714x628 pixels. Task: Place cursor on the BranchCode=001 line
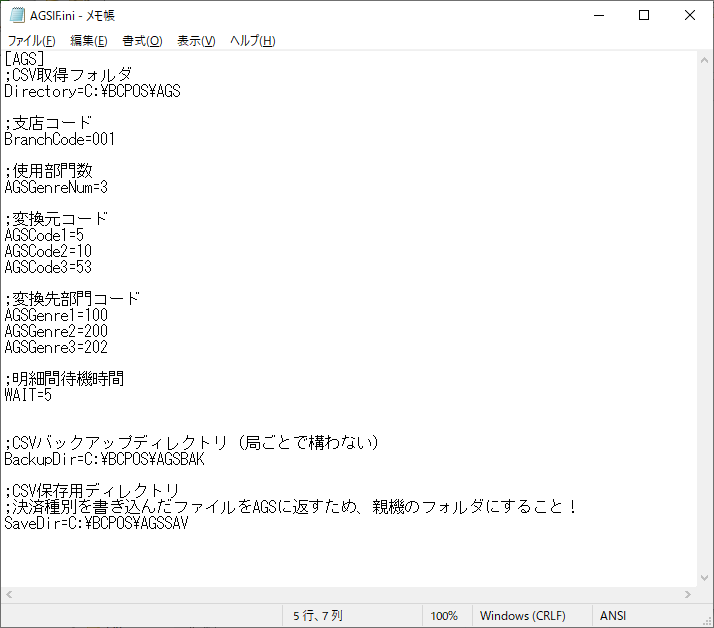click(60, 139)
